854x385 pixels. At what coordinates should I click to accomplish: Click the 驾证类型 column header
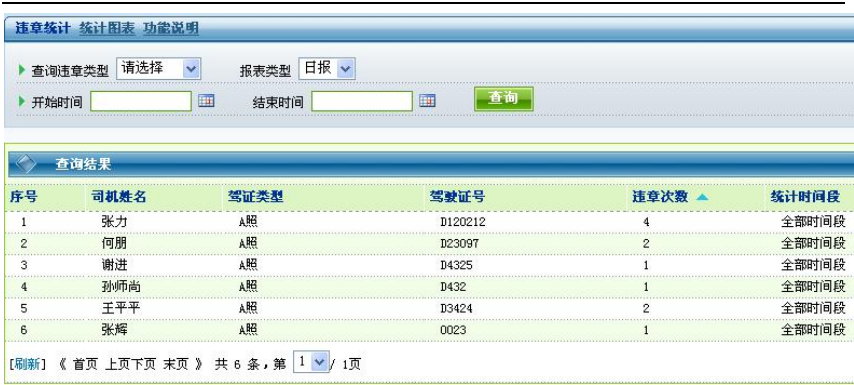255,197
